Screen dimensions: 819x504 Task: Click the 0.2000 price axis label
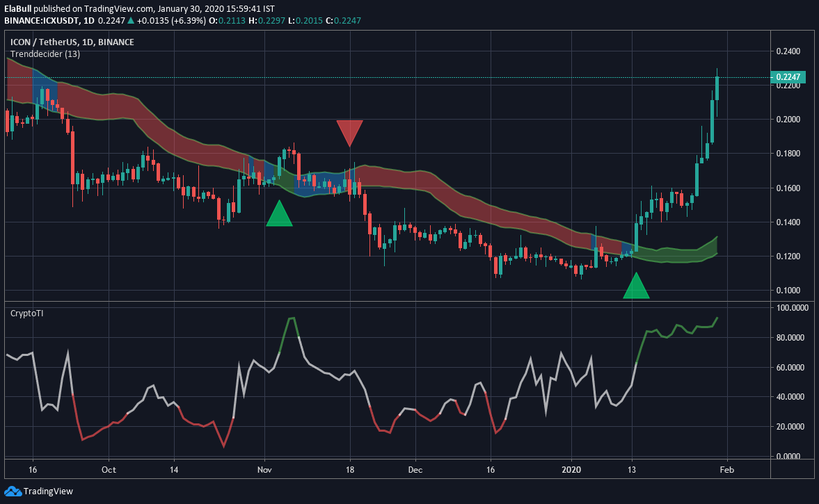point(788,120)
